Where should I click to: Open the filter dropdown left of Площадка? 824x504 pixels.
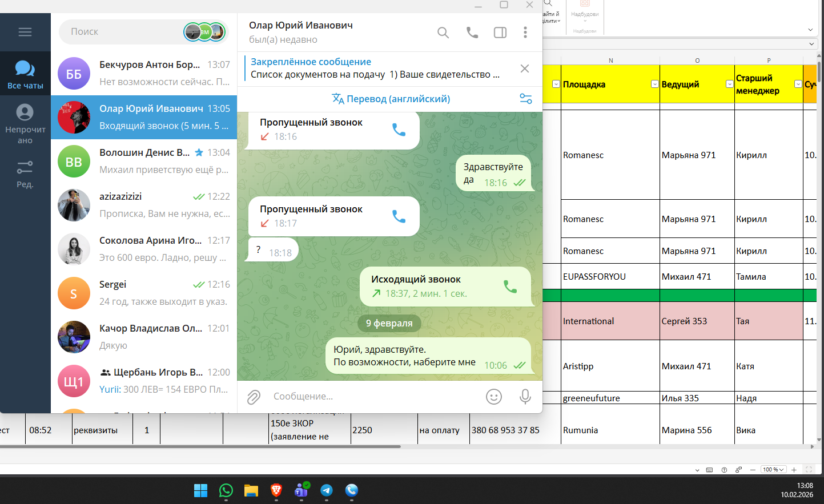(x=556, y=84)
